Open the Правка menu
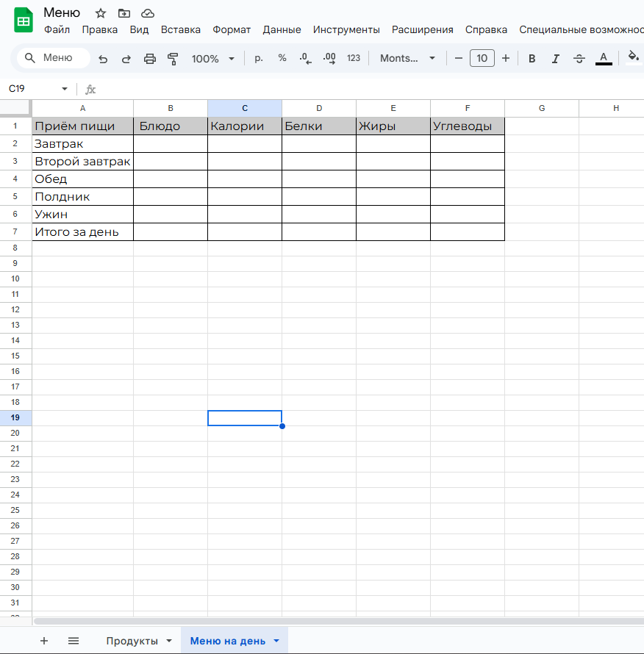The image size is (644, 654). pos(100,29)
